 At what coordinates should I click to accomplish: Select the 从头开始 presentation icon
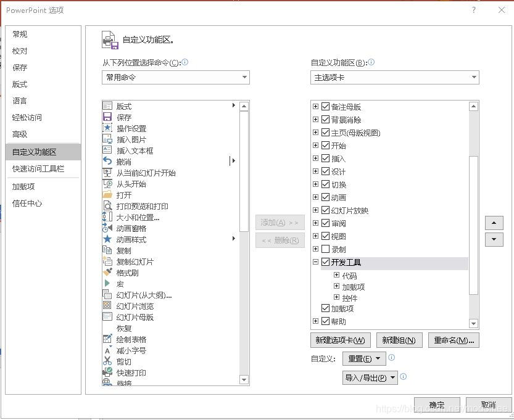tap(107, 183)
